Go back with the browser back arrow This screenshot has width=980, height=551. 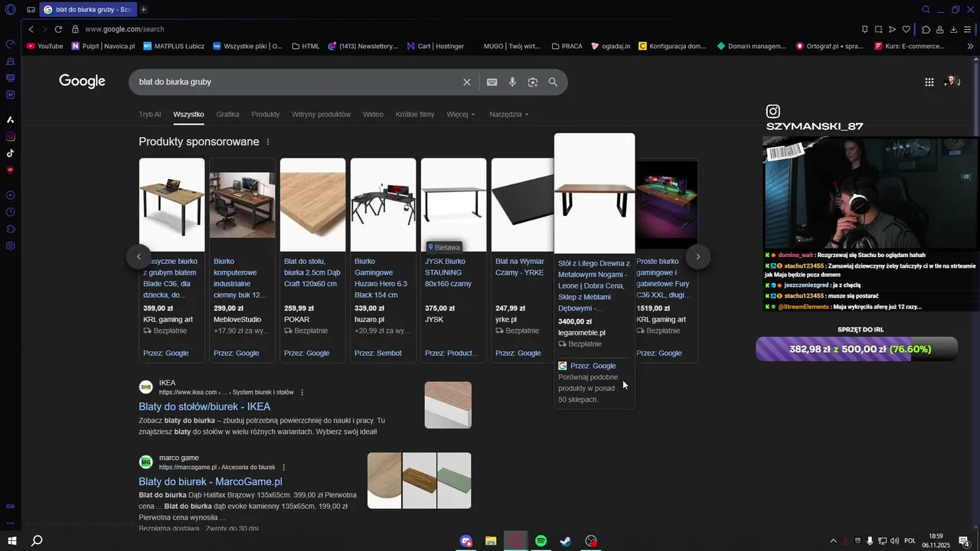pyautogui.click(x=31, y=29)
